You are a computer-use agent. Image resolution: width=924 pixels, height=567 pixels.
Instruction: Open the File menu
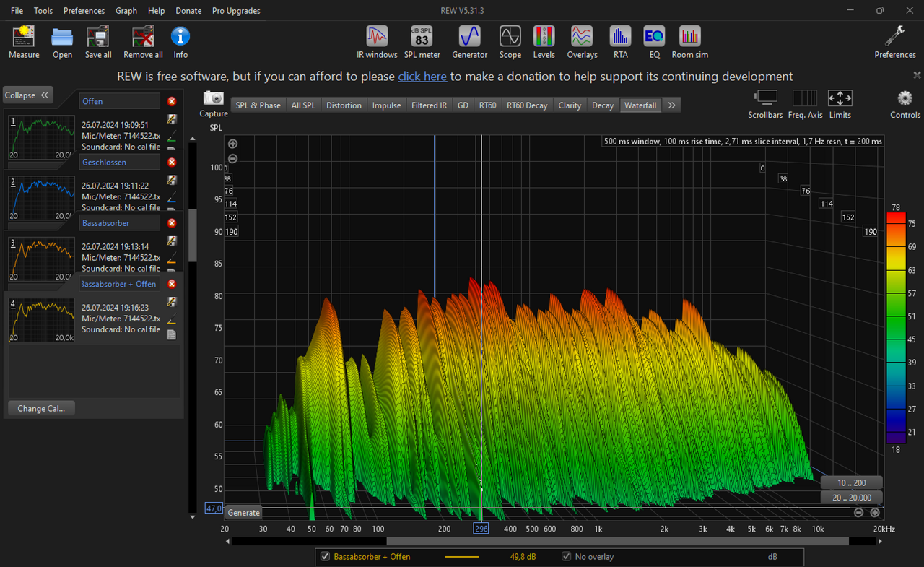[x=17, y=11]
